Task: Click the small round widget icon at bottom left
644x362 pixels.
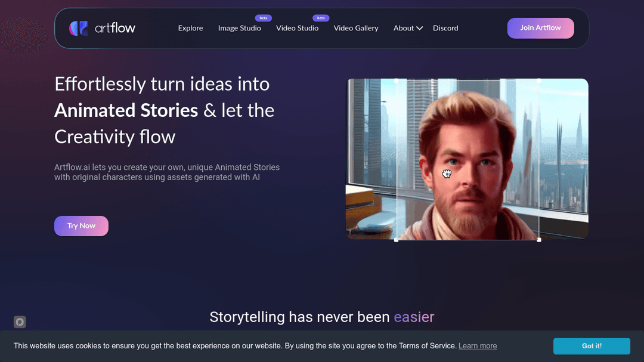Action: [20, 322]
